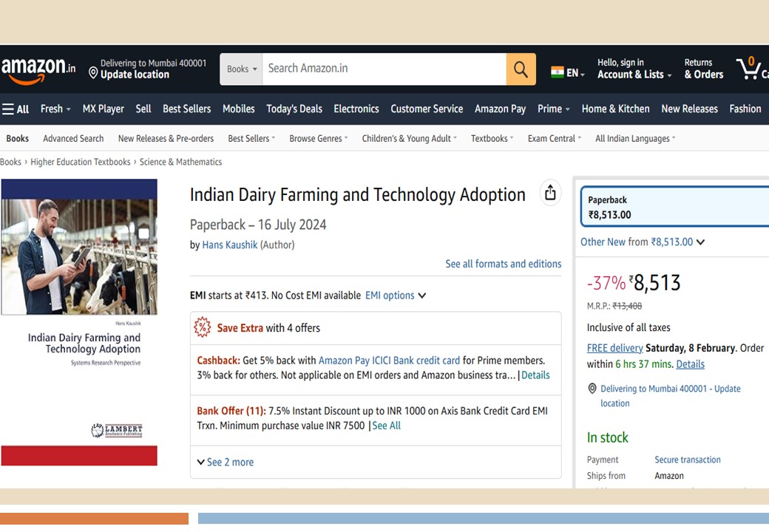Open Textbooks dropdown

pyautogui.click(x=492, y=139)
